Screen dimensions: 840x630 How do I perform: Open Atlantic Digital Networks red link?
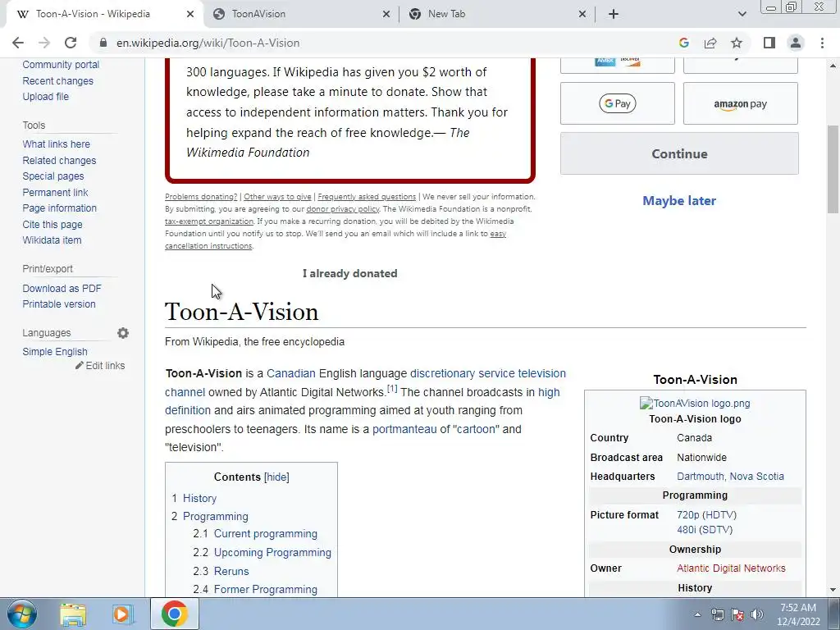pos(731,568)
